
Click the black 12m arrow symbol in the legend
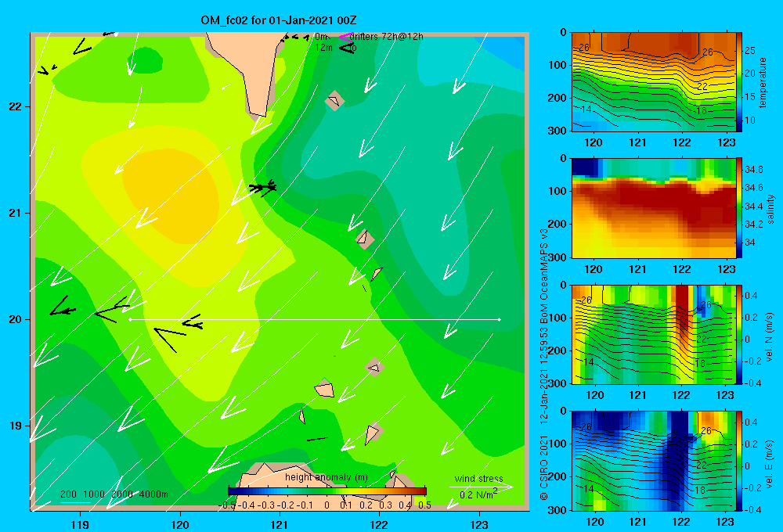tap(347, 48)
